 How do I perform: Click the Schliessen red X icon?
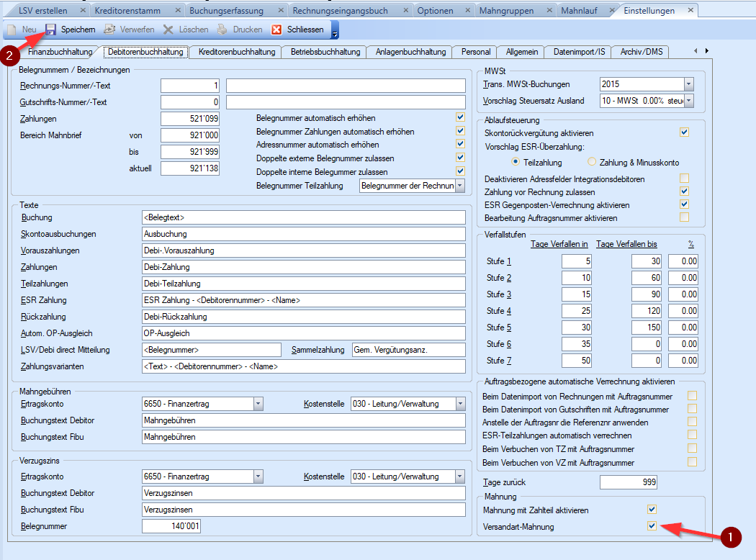[276, 30]
